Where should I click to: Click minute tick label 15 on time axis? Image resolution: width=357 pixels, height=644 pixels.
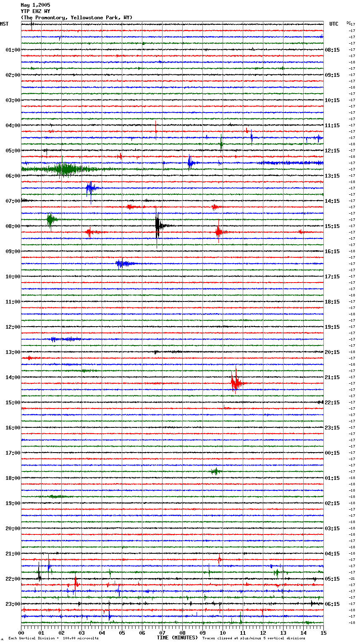point(323,633)
